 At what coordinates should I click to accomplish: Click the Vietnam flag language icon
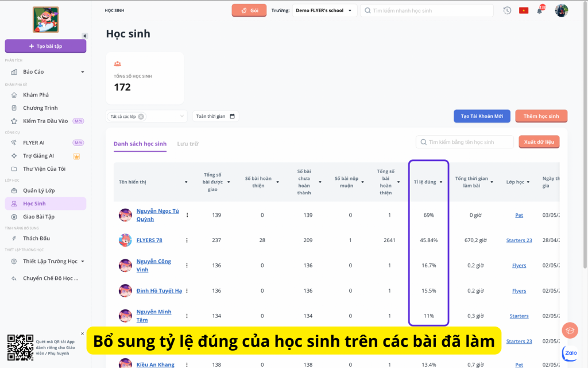523,10
